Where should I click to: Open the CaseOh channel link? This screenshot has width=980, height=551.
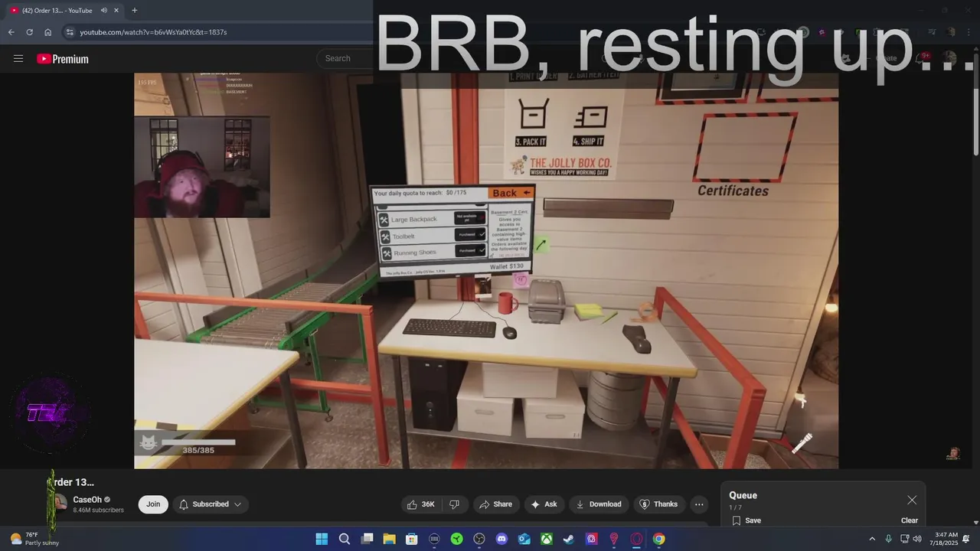[x=87, y=500]
